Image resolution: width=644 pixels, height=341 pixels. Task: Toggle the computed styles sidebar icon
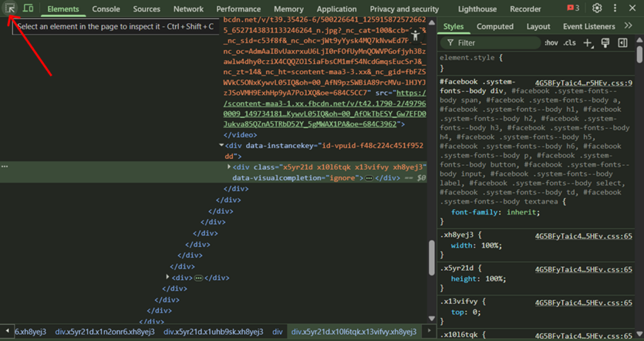[623, 43]
